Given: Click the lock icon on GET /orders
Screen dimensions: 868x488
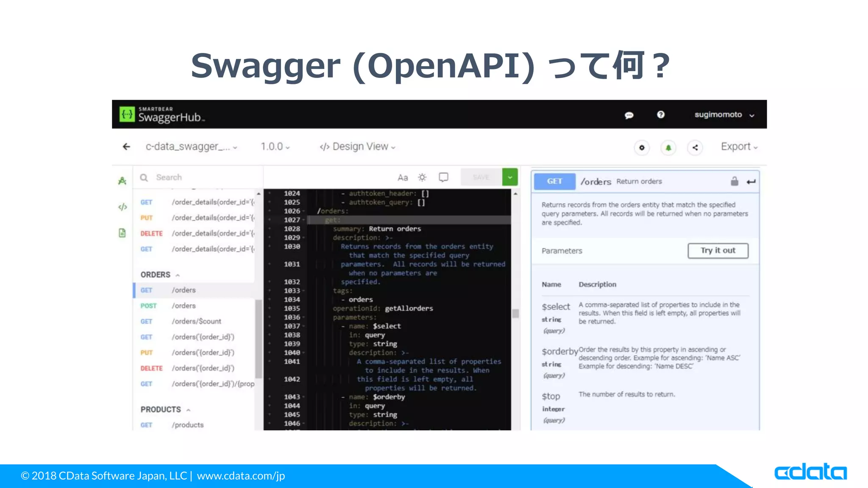Looking at the screenshot, I should [734, 181].
